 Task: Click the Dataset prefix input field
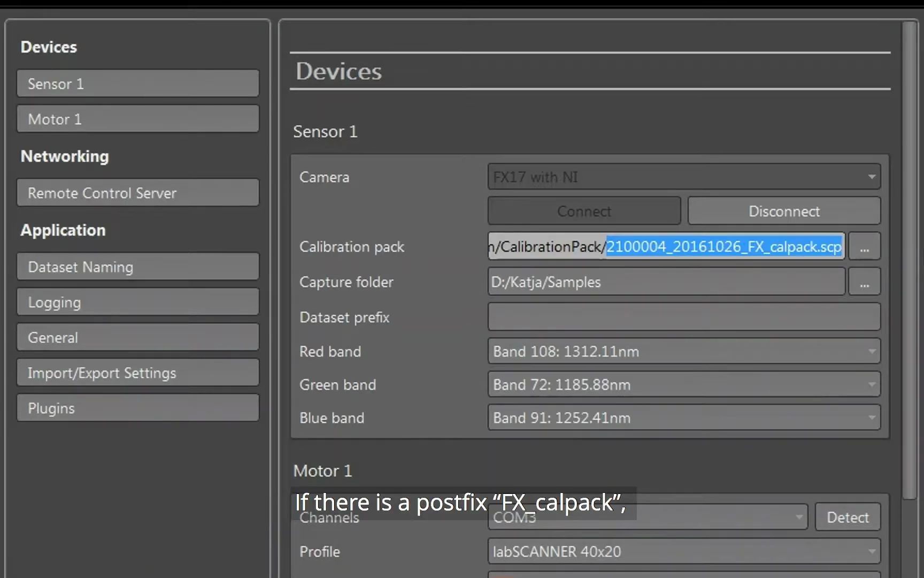(683, 317)
